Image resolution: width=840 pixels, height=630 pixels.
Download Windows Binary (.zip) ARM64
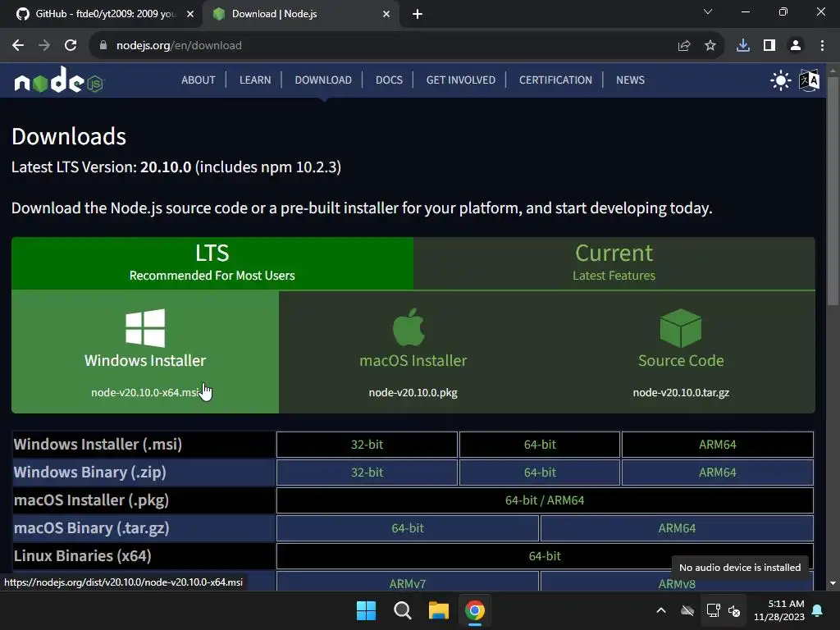click(717, 472)
